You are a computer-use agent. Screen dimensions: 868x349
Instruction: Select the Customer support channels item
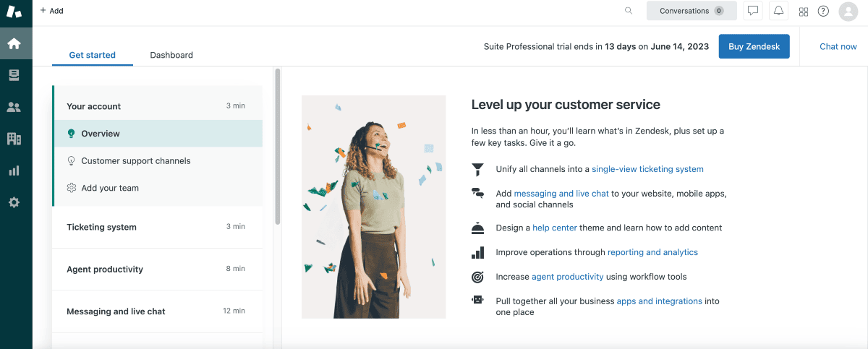[136, 160]
